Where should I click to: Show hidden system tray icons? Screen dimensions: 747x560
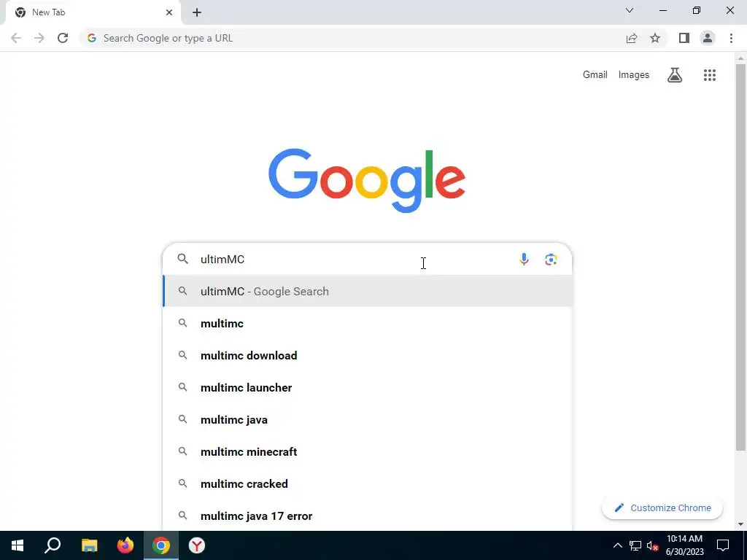[x=617, y=545]
